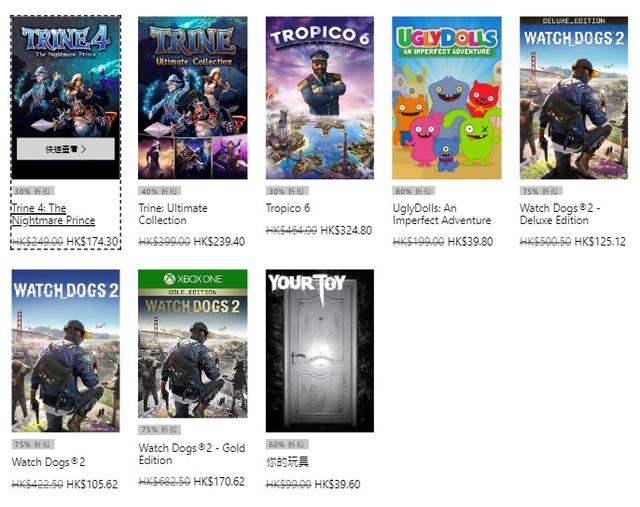The width and height of the screenshot is (640, 507).
Task: Open Watch Dogs 2 Gold Edition cover
Action: tap(193, 343)
